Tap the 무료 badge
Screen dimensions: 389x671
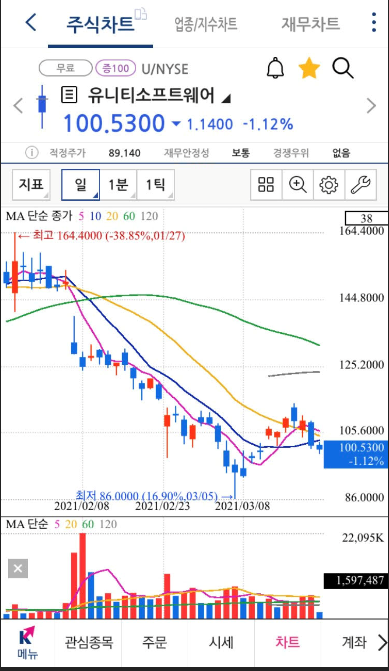coord(65,68)
